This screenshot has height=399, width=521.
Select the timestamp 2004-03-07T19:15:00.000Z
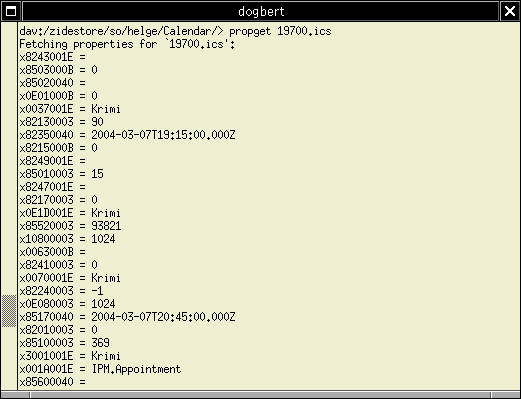pos(163,135)
